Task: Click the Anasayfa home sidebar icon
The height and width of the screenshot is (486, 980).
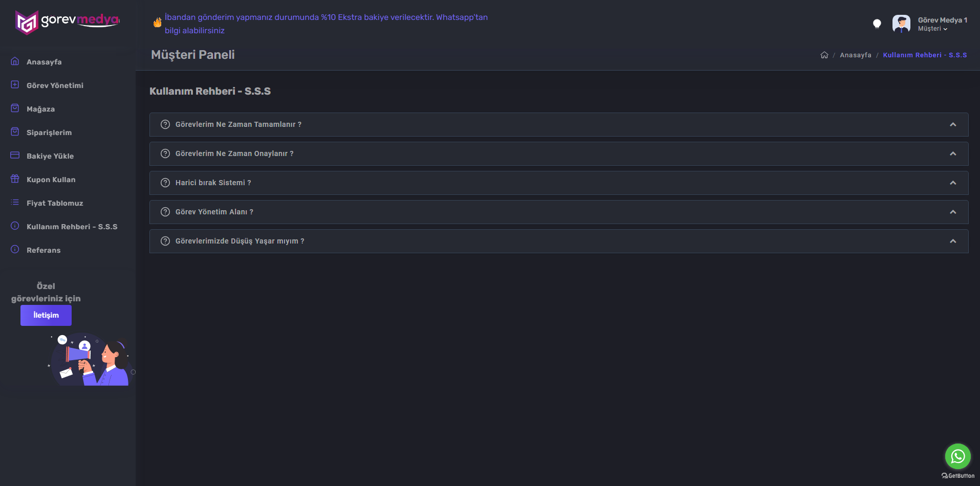Action: [x=15, y=61]
